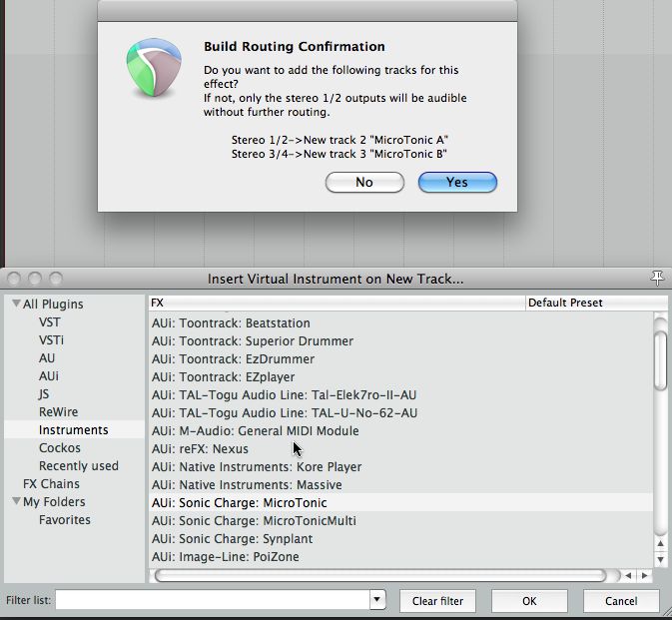The image size is (672, 620).
Task: Sort list by the FX column header
Action: coord(336,303)
